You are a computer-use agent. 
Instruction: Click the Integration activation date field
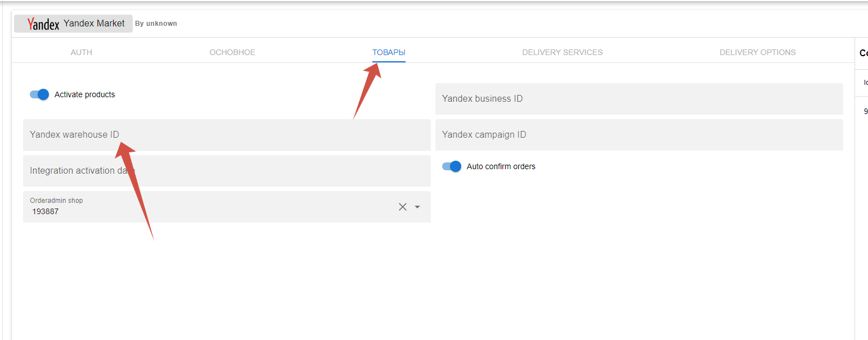tap(227, 171)
